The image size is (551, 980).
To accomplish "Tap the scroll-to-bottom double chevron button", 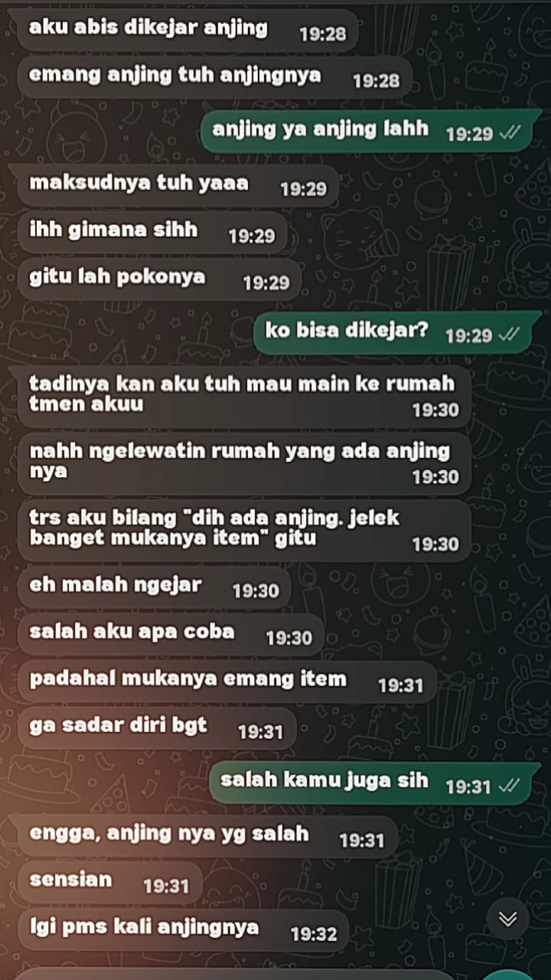I will coord(507,919).
